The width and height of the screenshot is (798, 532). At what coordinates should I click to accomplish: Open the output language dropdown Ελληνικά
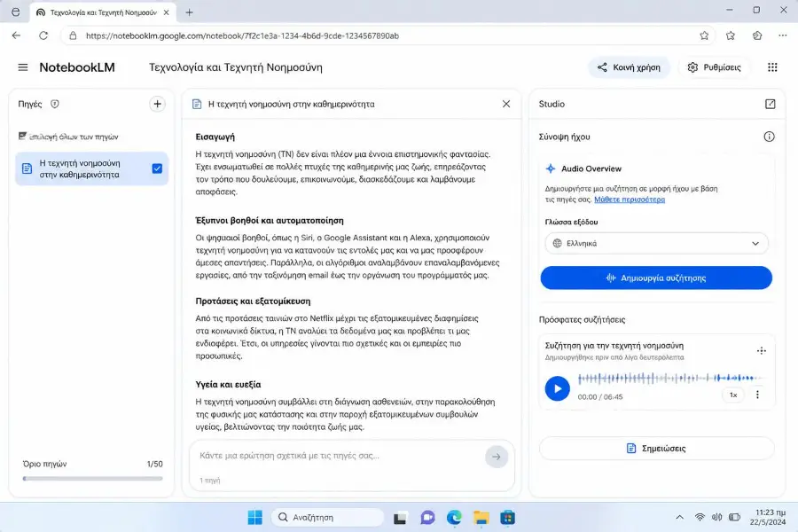click(x=656, y=243)
